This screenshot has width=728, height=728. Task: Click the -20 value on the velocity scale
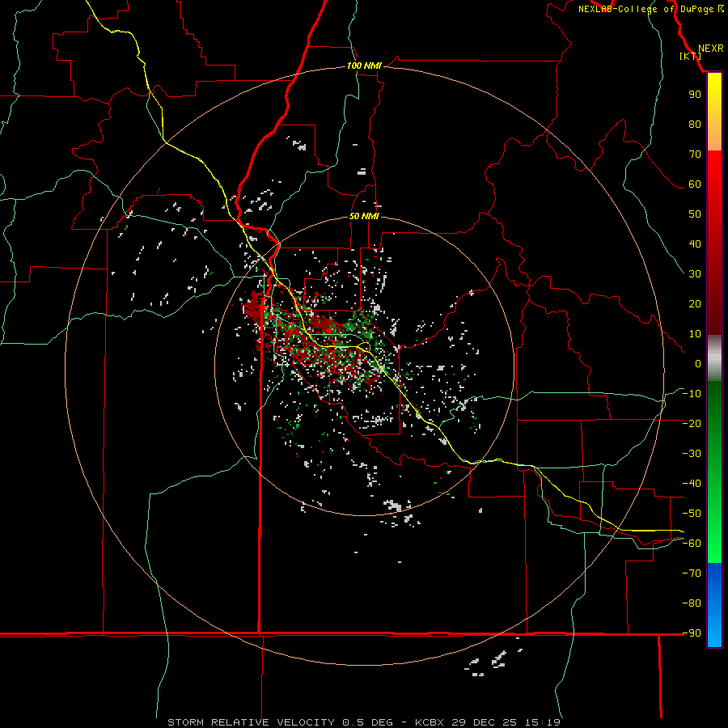click(692, 424)
